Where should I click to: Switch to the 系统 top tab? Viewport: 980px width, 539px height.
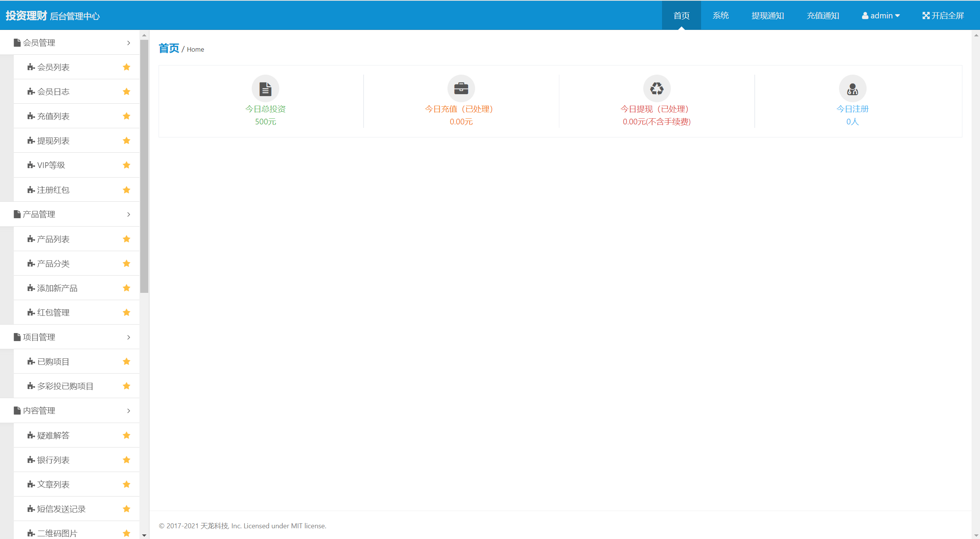pyautogui.click(x=721, y=16)
